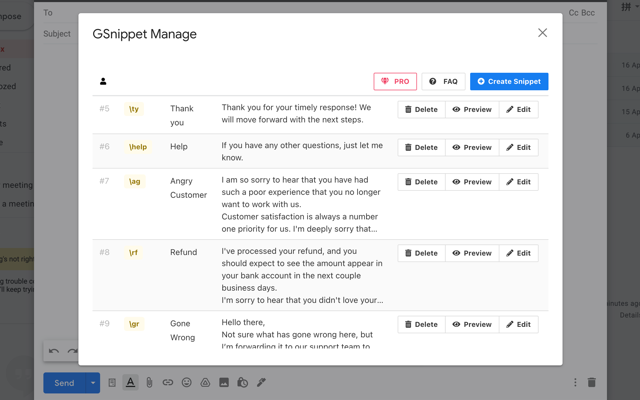The width and height of the screenshot is (640, 400).
Task: Attach files with the paperclip icon
Action: click(x=149, y=382)
